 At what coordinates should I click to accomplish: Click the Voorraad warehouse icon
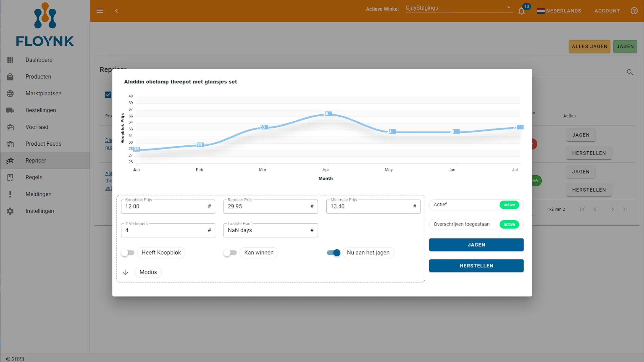pyautogui.click(x=10, y=127)
